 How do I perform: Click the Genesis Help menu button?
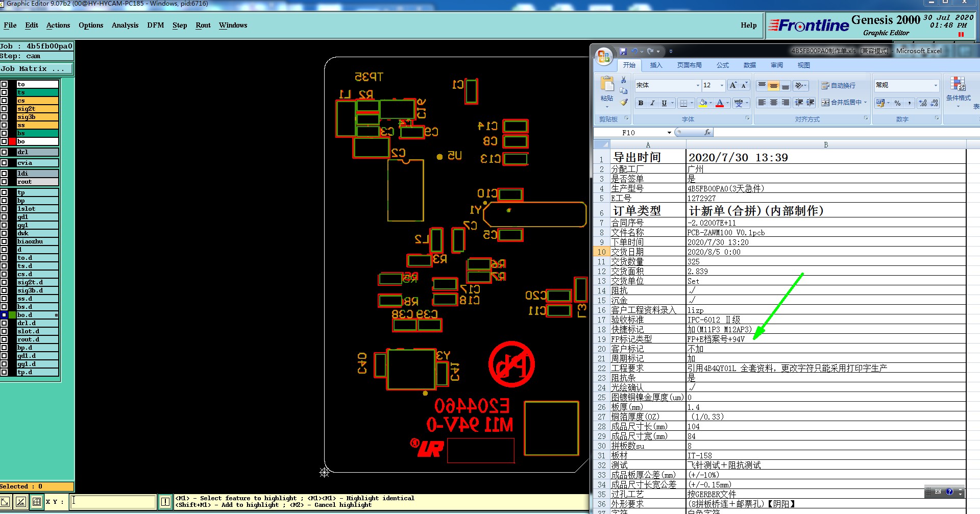coord(749,25)
